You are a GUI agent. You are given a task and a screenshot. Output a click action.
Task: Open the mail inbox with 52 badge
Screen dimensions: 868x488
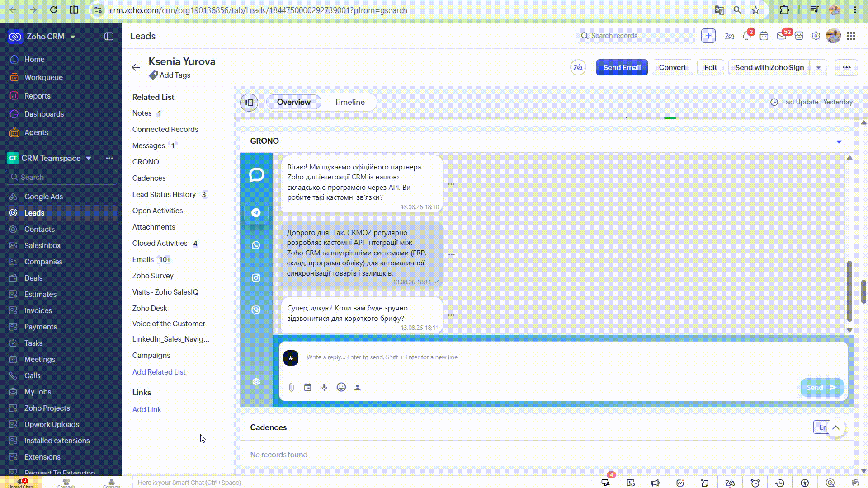click(x=782, y=35)
